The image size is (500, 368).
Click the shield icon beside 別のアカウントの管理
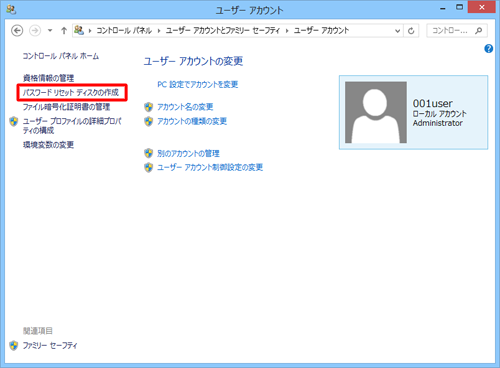[x=148, y=153]
